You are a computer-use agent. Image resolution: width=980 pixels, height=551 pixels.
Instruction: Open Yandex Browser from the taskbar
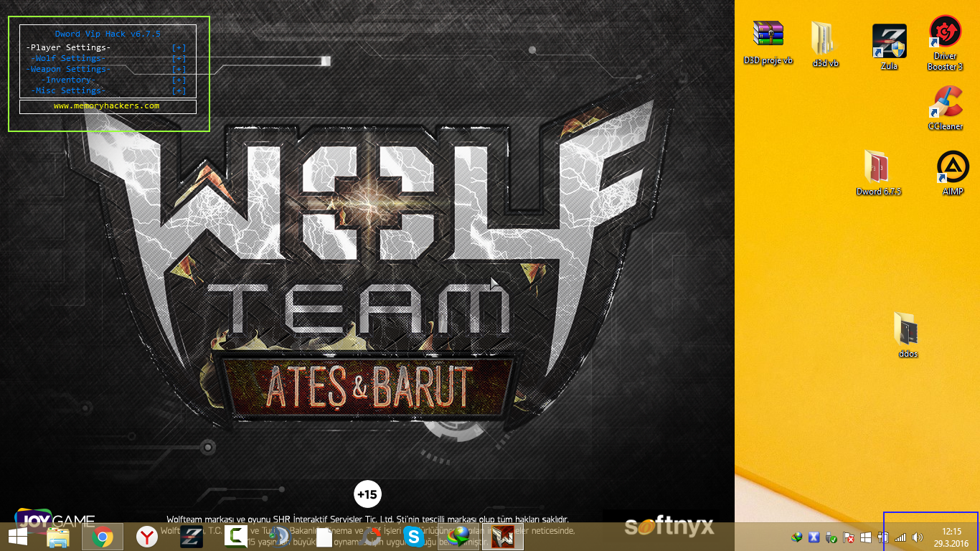click(147, 537)
